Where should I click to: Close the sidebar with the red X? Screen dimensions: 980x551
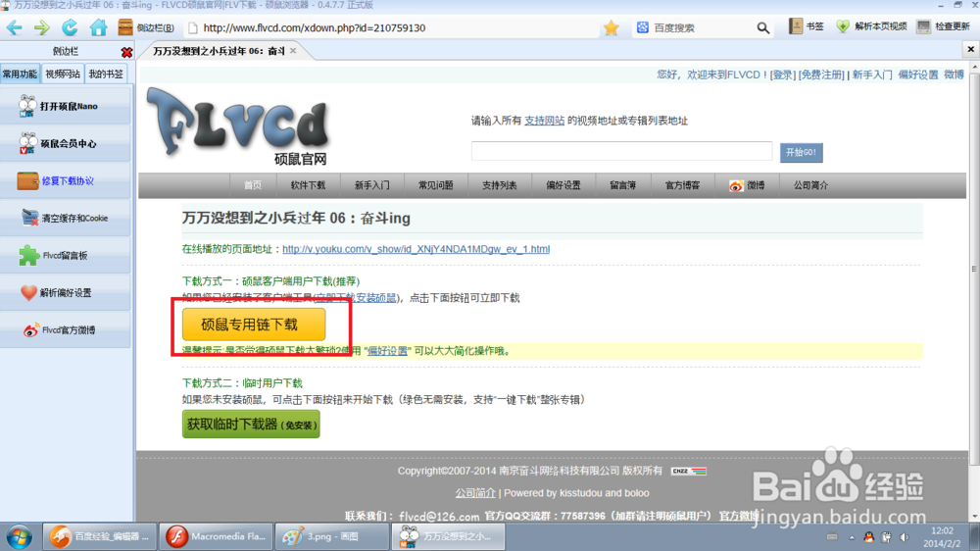tap(126, 52)
